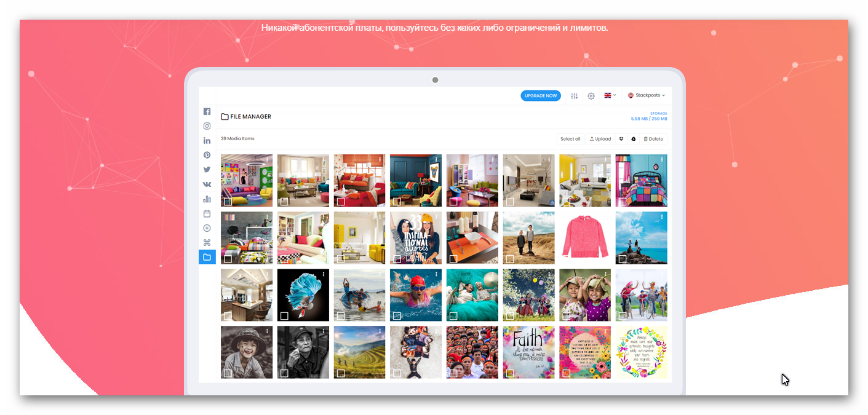The width and height of the screenshot is (868, 415).
Task: Open the bar chart analytics icon
Action: click(207, 199)
